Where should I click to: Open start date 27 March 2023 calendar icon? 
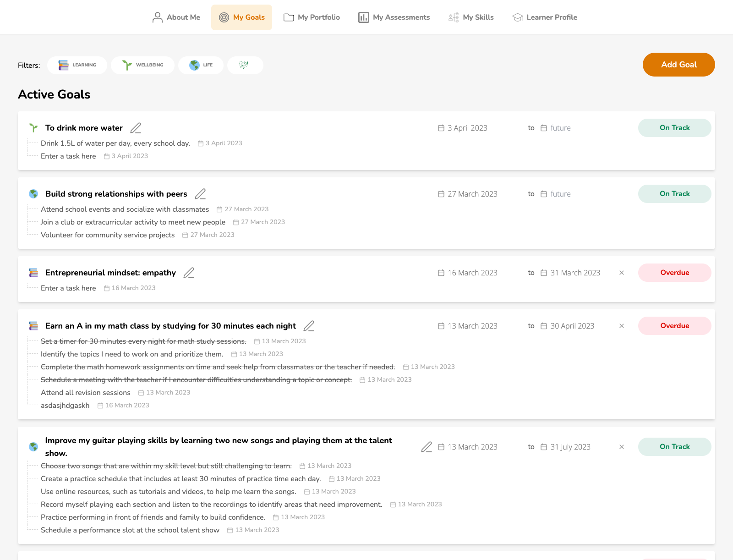(x=441, y=194)
